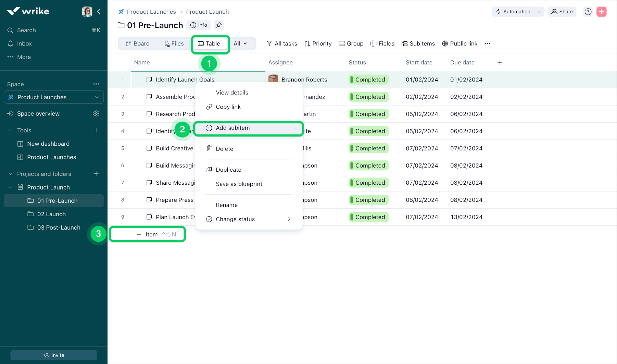Click Brandon Roberts' avatar thumbnail
Screen dimensions: 617x364
pos(273,79)
